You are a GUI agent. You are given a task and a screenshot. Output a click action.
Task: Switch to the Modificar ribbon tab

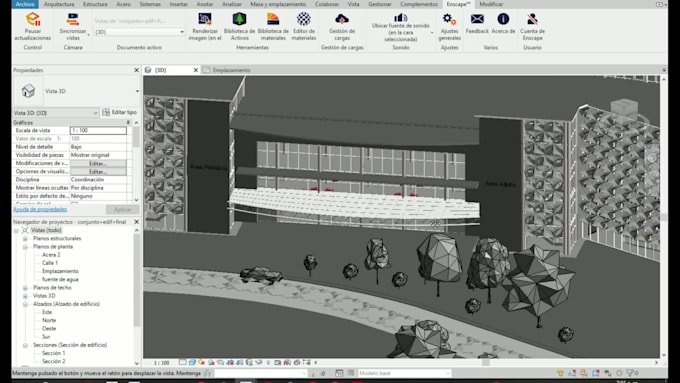(x=491, y=4)
